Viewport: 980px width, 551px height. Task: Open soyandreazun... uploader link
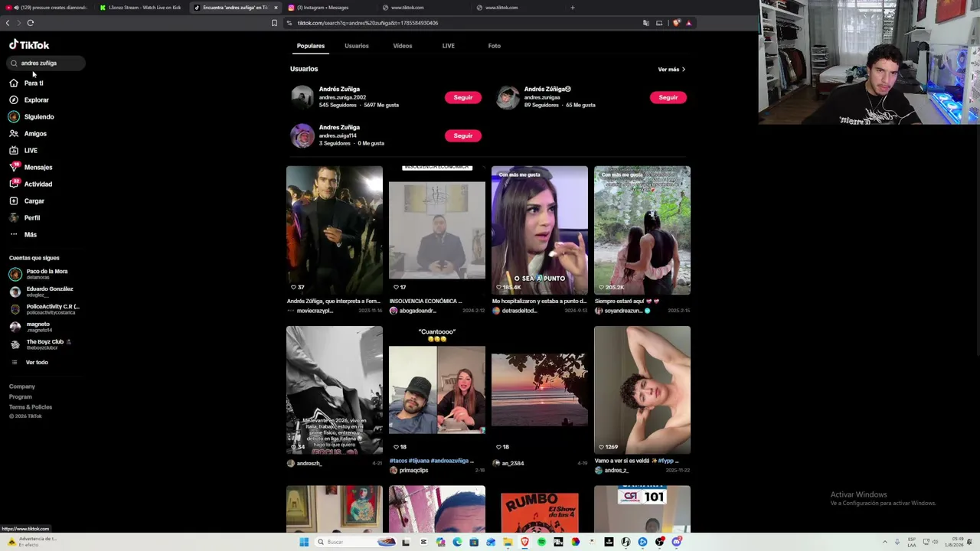(x=622, y=311)
